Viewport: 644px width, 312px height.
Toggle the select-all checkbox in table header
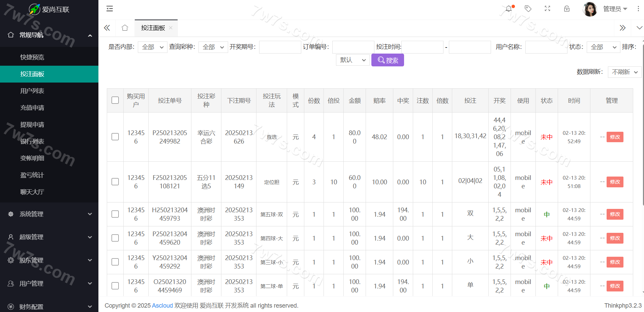pos(115,100)
